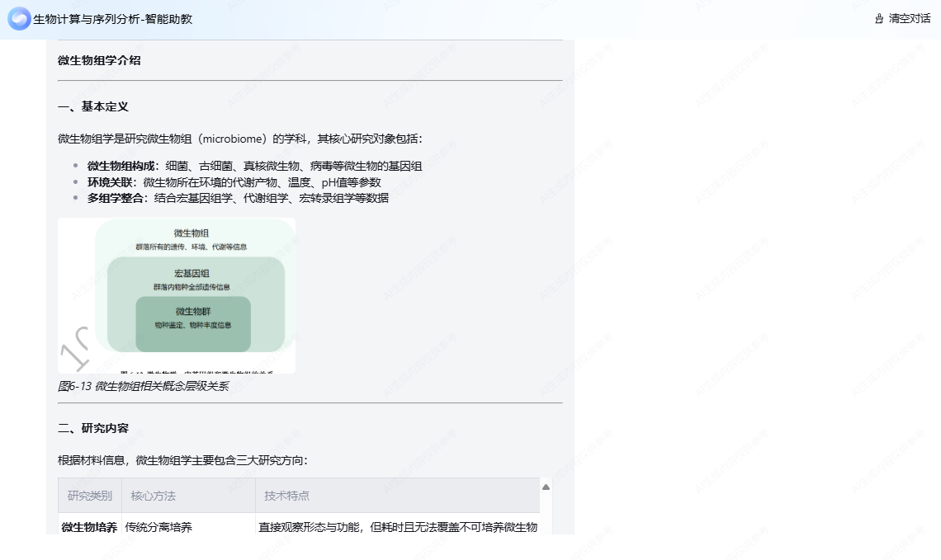Click the 二、研究内容 section heading

(x=93, y=428)
